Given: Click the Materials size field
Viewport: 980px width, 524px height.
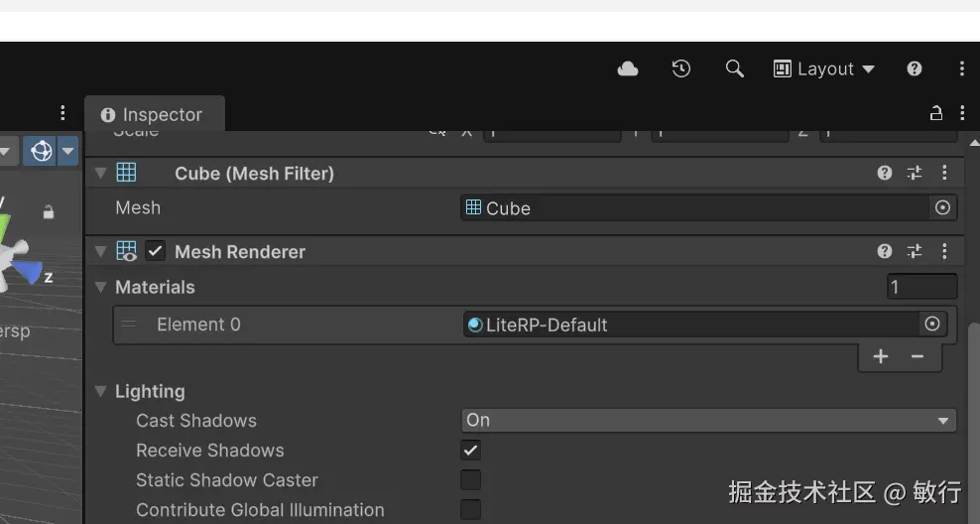Looking at the screenshot, I should (921, 287).
